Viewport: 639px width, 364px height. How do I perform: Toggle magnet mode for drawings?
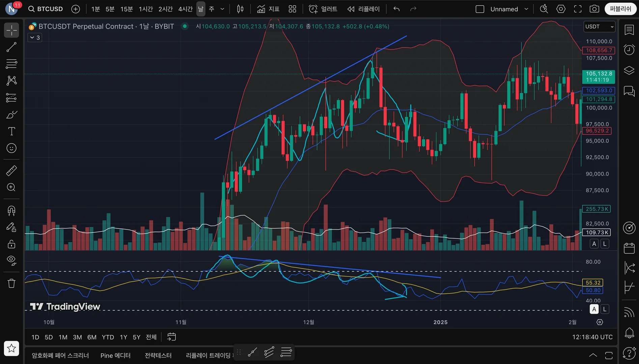click(x=11, y=211)
